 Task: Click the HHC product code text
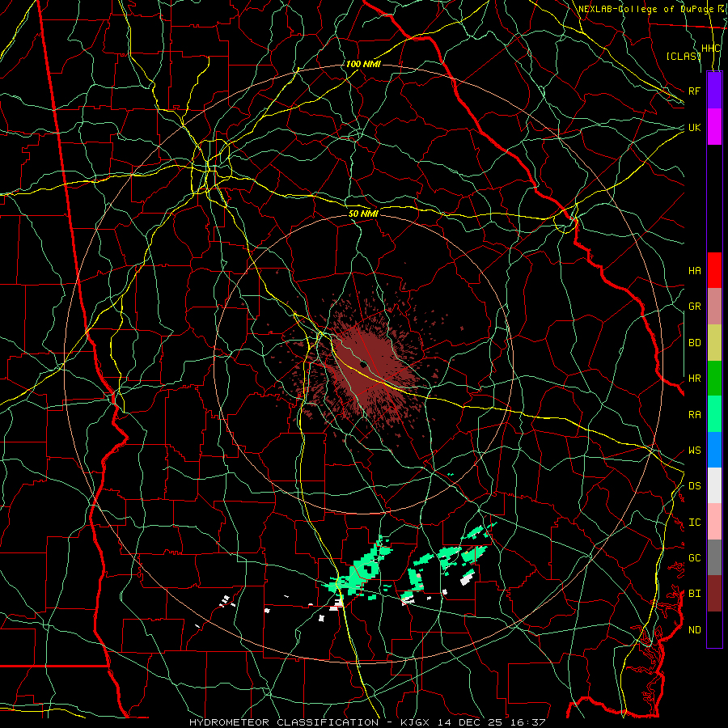tap(711, 49)
